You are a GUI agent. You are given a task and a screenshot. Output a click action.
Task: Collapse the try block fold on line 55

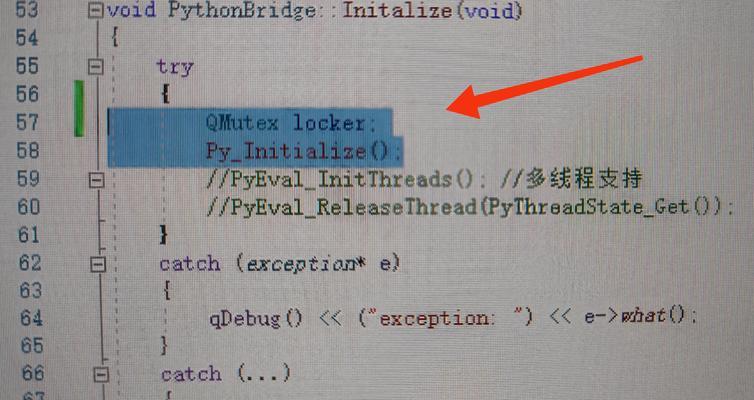pos(95,66)
